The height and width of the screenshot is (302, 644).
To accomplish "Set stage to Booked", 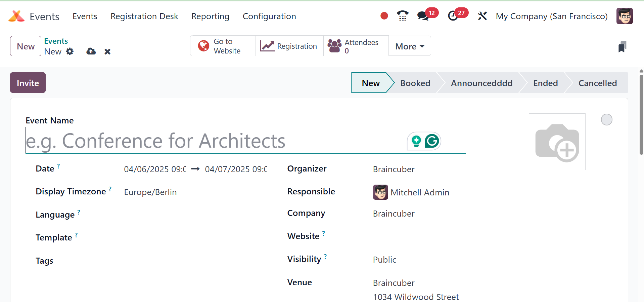I will [x=415, y=83].
